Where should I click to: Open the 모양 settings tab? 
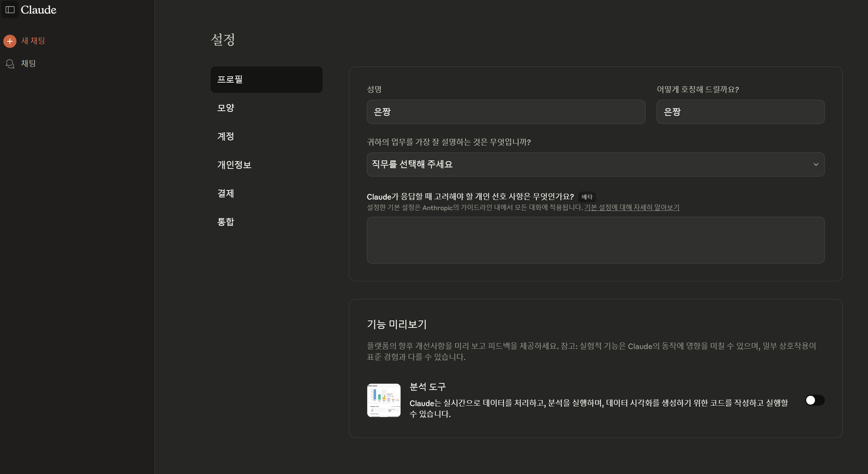click(226, 108)
